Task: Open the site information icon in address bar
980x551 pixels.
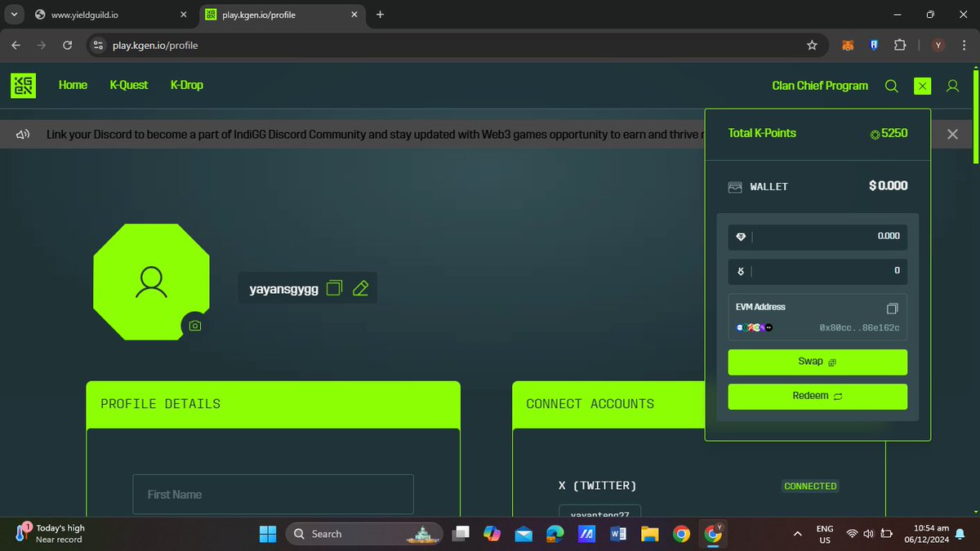Action: click(x=98, y=46)
